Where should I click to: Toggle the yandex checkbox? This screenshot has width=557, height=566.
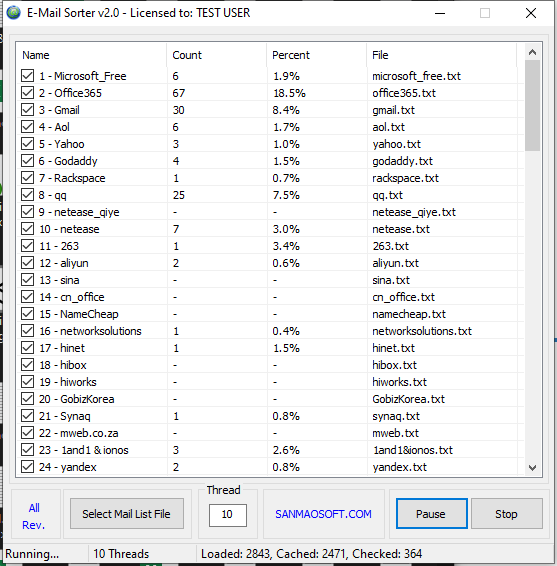(27, 467)
